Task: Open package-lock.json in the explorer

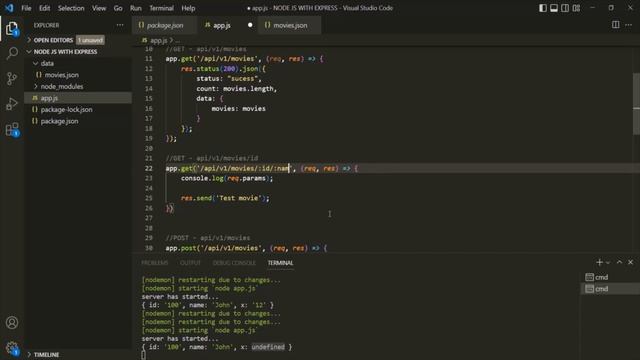Action: pos(66,109)
